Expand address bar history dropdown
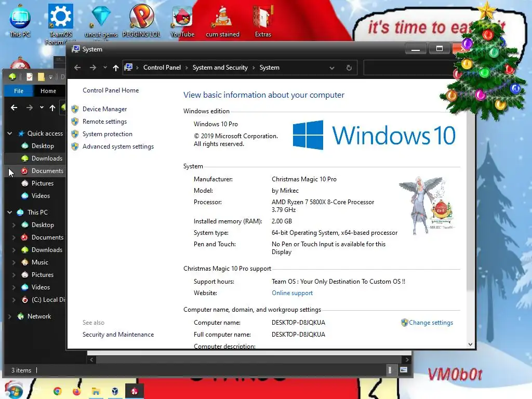The width and height of the screenshot is (532, 399). point(332,68)
